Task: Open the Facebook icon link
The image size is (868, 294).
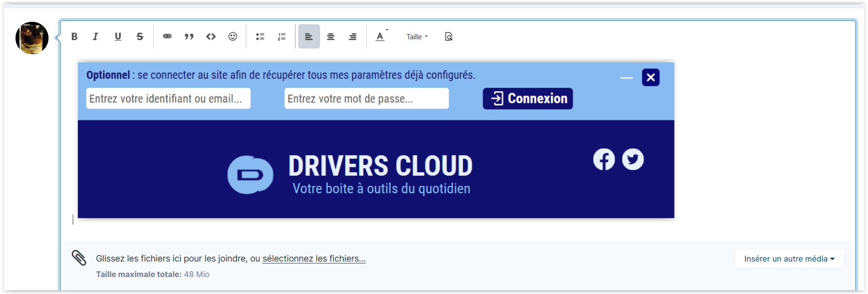Action: [604, 159]
